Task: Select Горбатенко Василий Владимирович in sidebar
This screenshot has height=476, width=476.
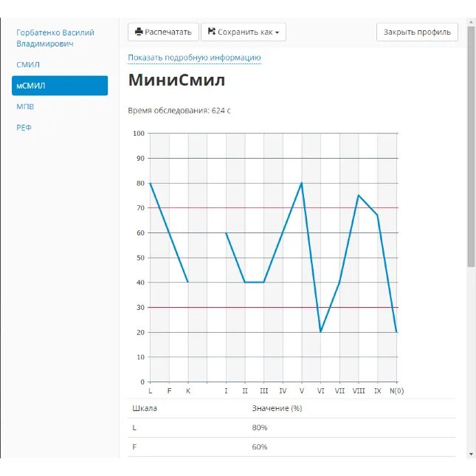Action: (55, 38)
